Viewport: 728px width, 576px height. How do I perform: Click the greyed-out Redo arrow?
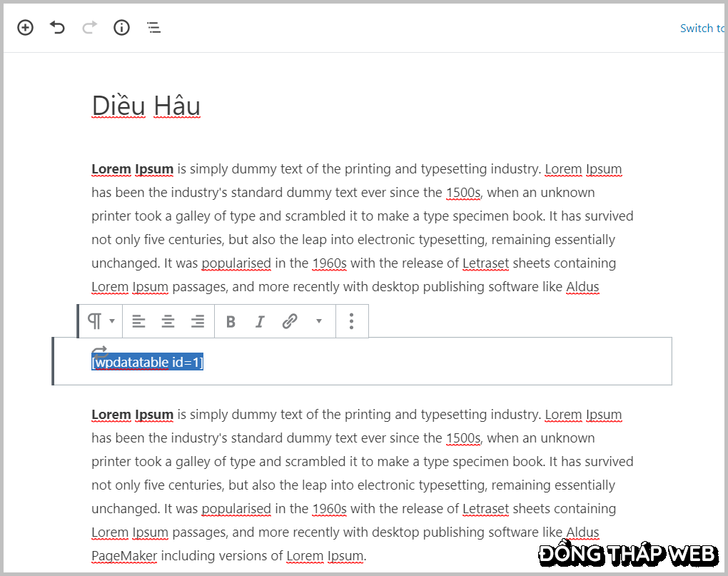(90, 28)
